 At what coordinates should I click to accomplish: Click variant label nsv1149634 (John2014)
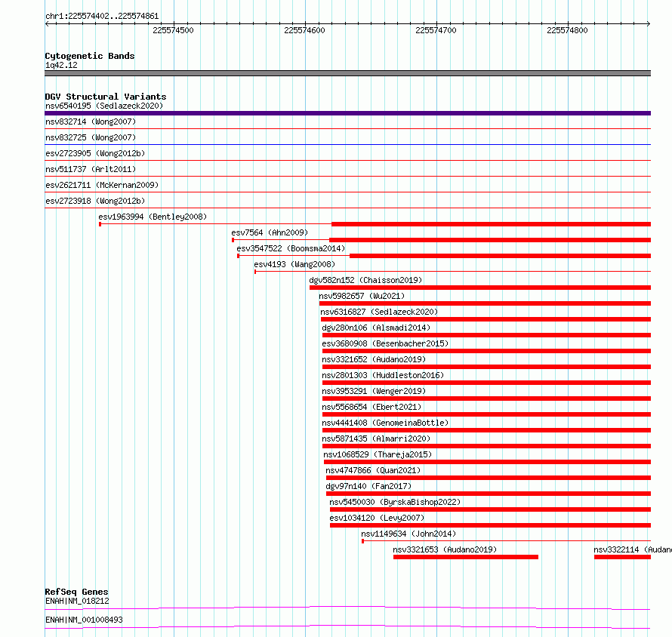coord(408,534)
